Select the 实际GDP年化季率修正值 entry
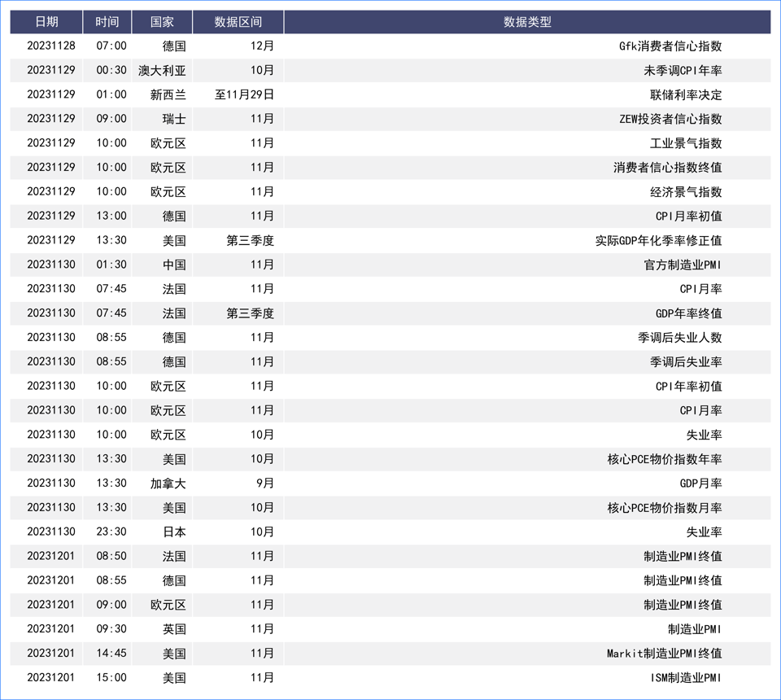The image size is (781, 700). coord(658,241)
